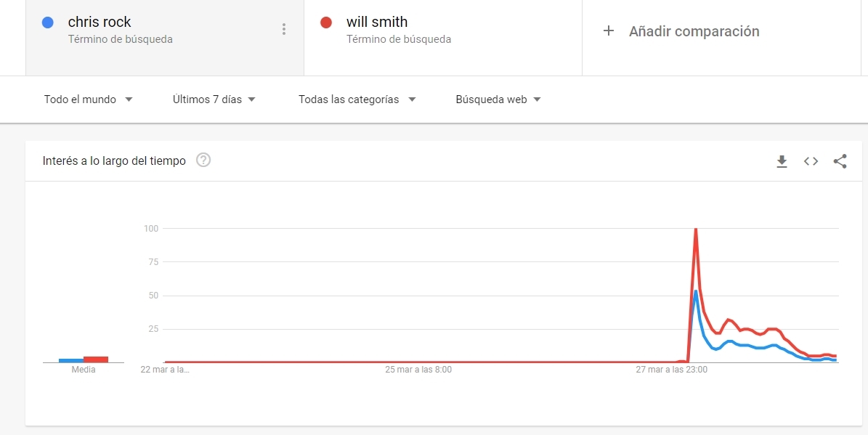Viewport: 868px width, 435px height.
Task: Click Añadir comparación text
Action: tap(694, 31)
